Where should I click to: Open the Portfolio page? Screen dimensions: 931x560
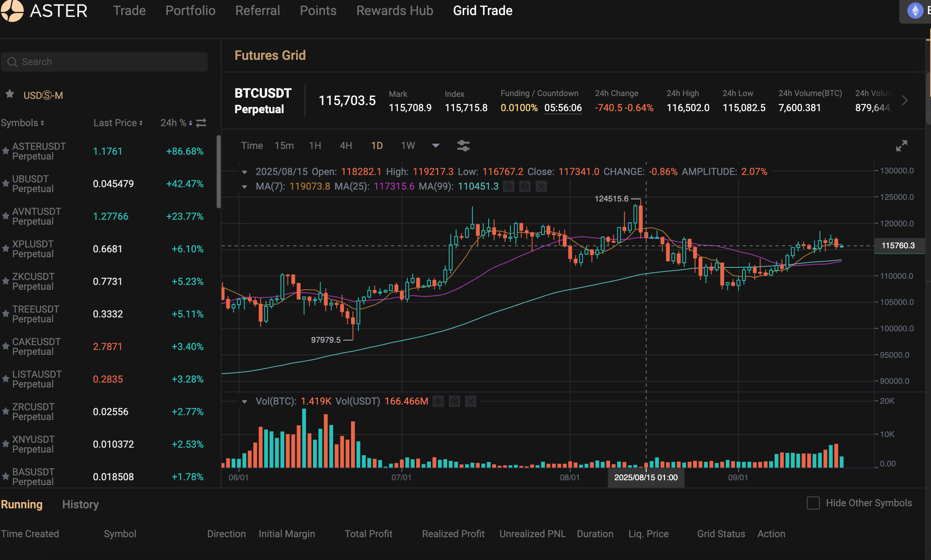(191, 11)
